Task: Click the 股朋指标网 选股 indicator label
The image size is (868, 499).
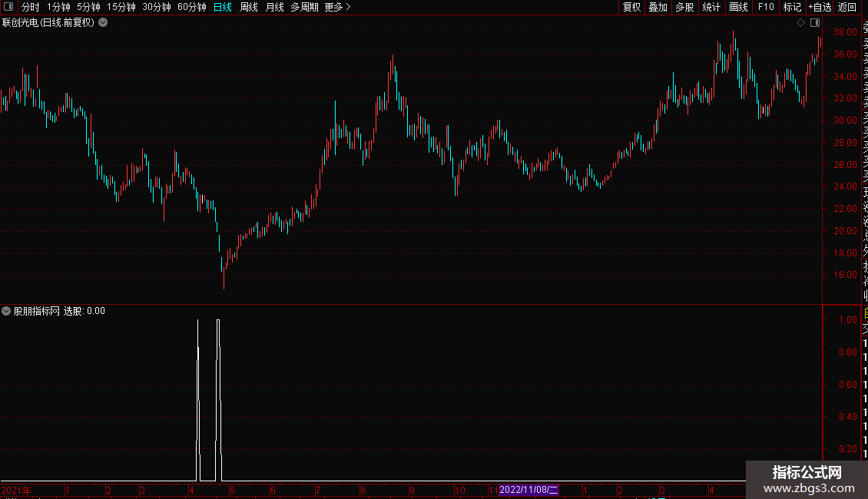Action: pyautogui.click(x=59, y=311)
